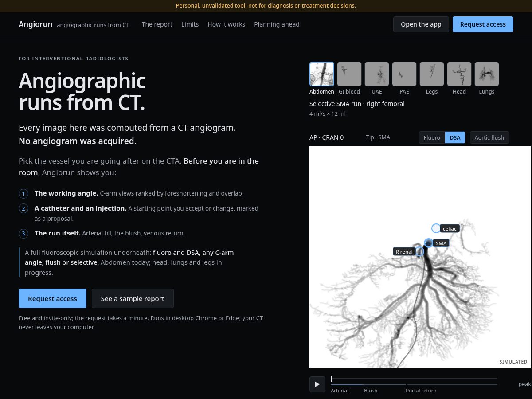Click the step 2 catheter badge
532x399 pixels.
click(x=23, y=208)
